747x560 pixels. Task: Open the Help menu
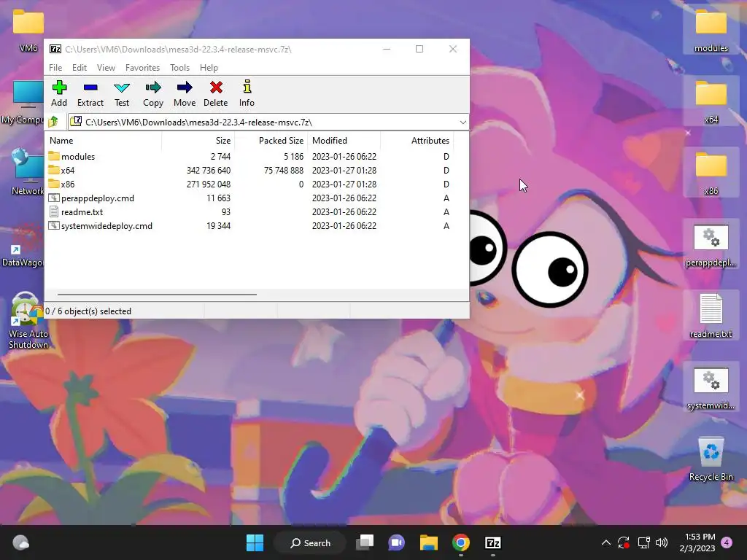click(x=209, y=68)
